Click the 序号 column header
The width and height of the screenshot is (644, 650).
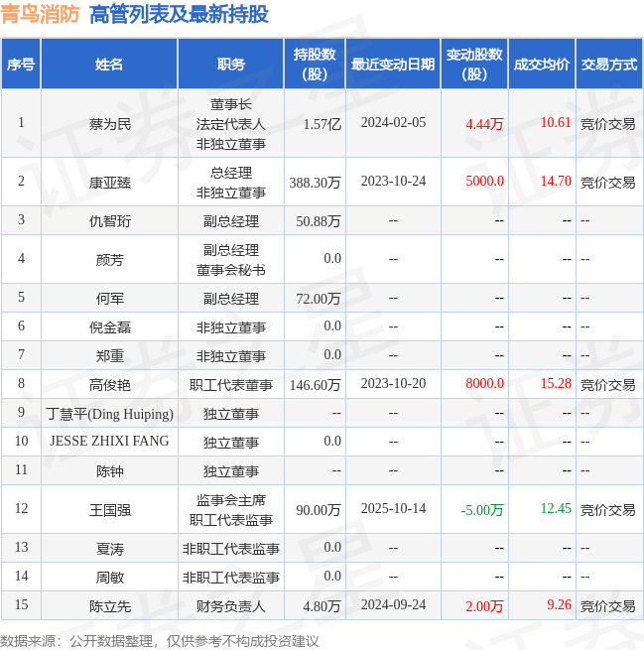pyautogui.click(x=21, y=65)
